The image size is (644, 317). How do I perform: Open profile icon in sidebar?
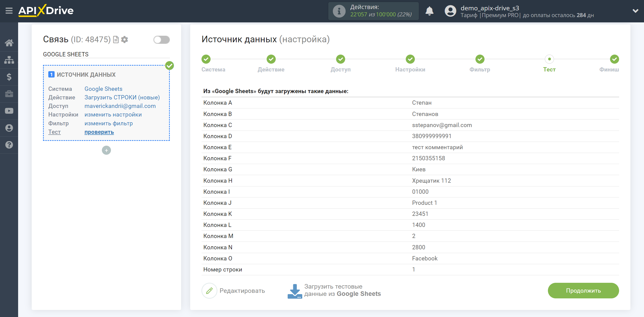[9, 128]
